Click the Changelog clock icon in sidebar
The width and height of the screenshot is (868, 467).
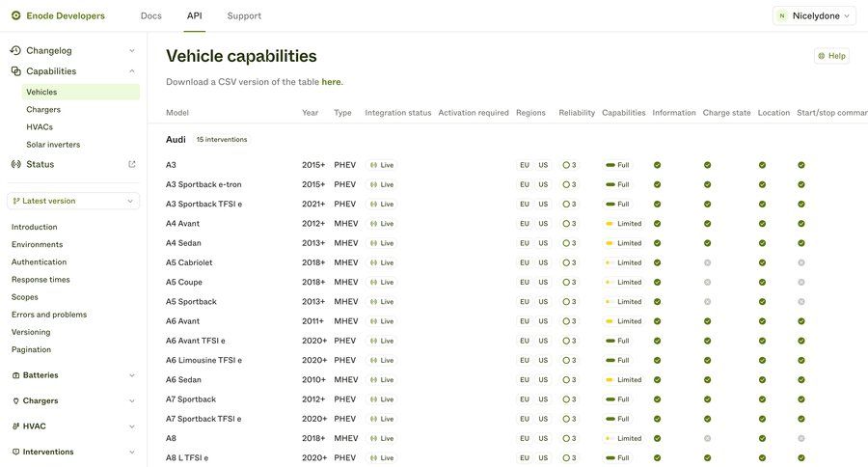tap(15, 50)
